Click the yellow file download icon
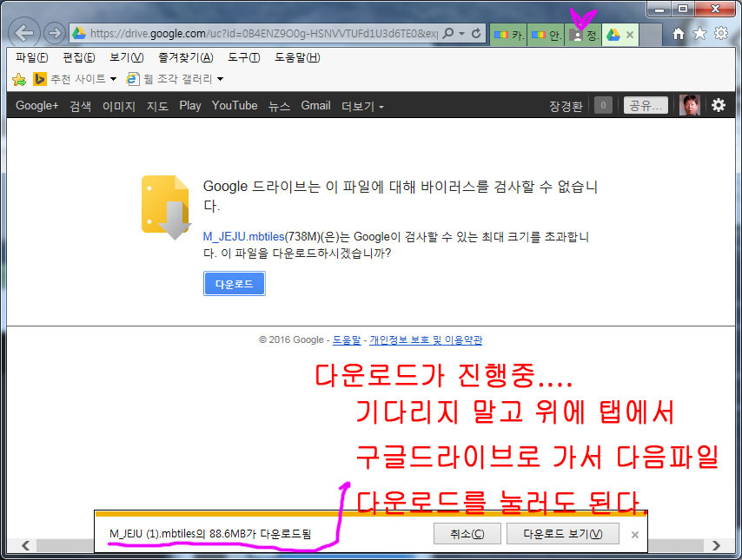Viewport: 742px width, 560px height. point(166,207)
